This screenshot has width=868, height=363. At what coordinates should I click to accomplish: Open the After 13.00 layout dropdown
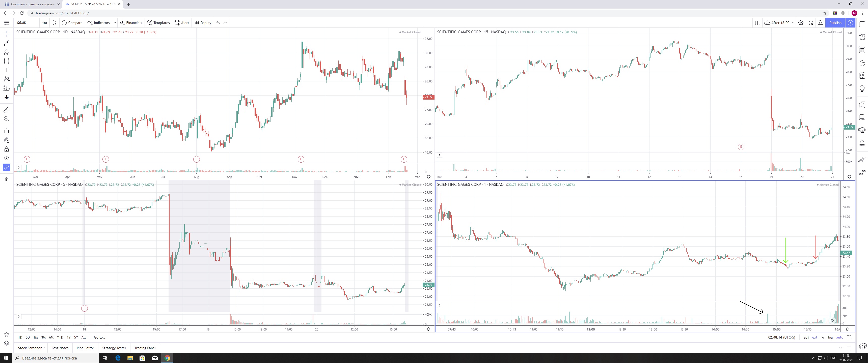tap(793, 22)
